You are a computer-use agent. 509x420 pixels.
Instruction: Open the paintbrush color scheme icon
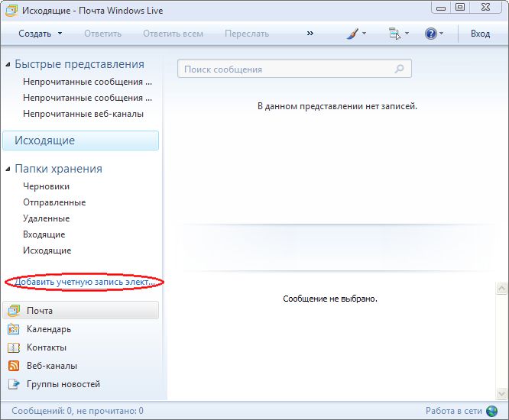point(352,34)
